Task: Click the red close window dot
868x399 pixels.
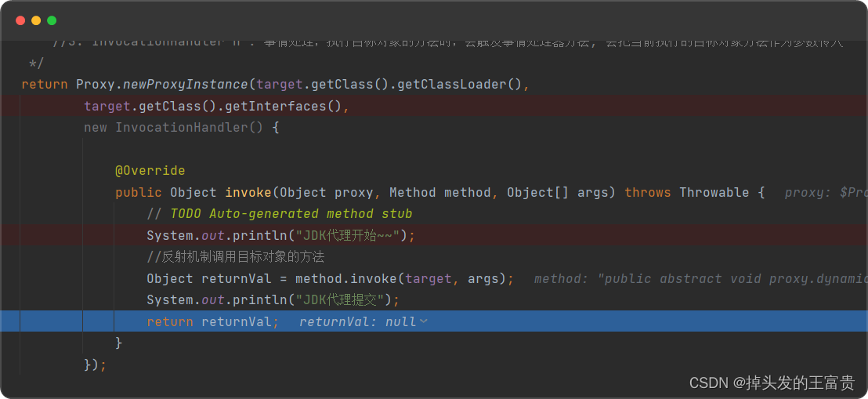Action: (x=20, y=20)
